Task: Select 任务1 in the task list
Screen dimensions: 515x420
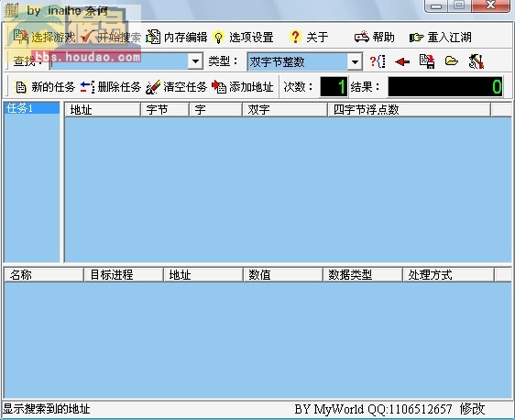Action: (31, 108)
